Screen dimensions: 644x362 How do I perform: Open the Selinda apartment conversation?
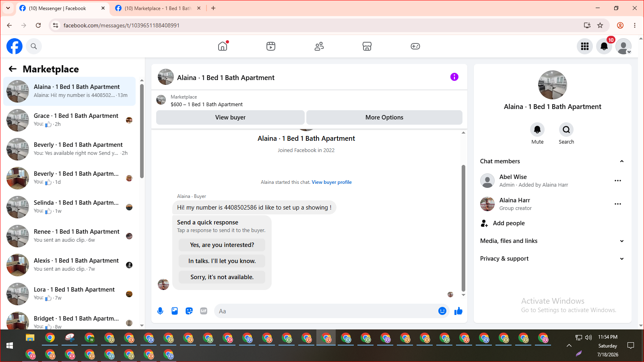pos(69,207)
